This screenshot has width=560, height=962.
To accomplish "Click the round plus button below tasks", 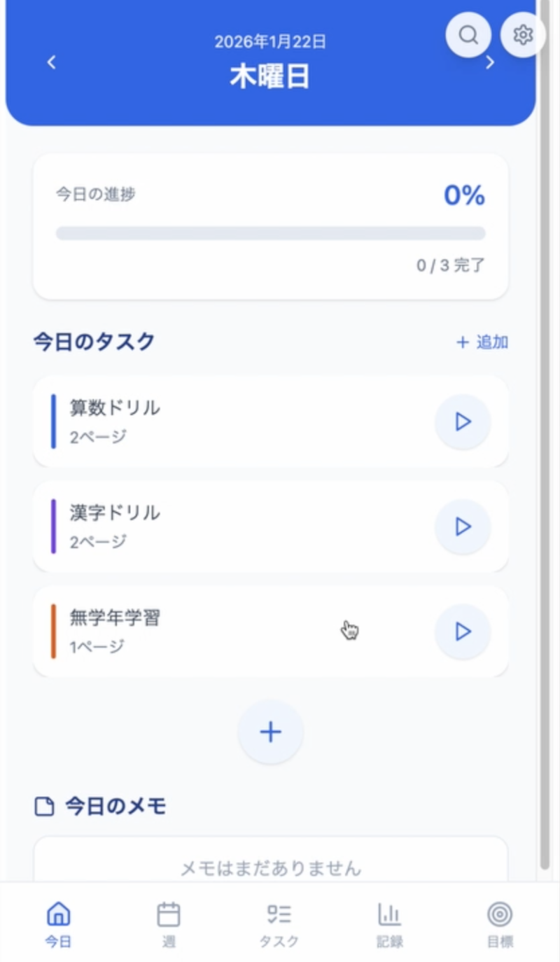I will 270,732.
